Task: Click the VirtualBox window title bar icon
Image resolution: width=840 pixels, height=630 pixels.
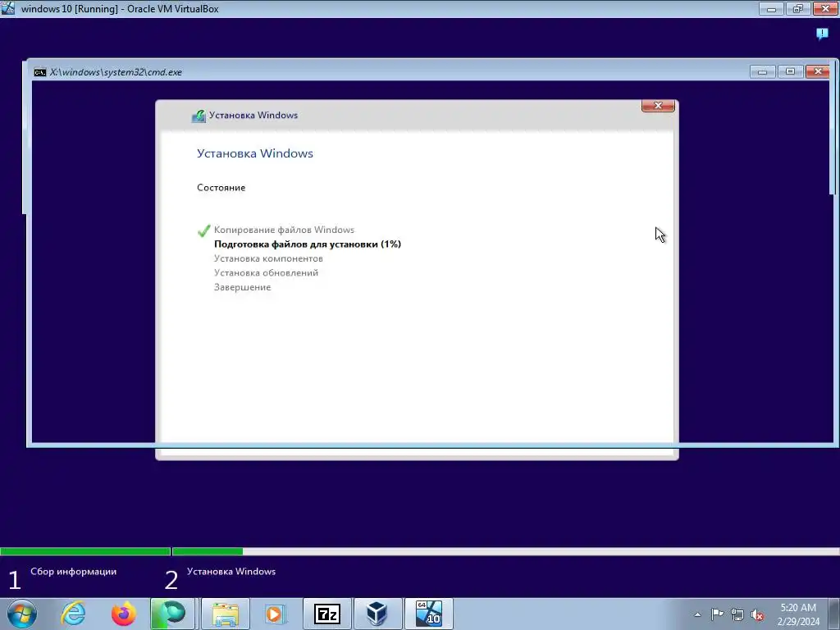Action: point(8,8)
